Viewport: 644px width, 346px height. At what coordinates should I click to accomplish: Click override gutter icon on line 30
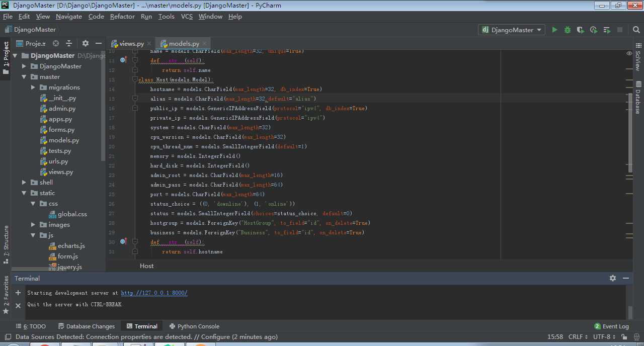click(123, 242)
